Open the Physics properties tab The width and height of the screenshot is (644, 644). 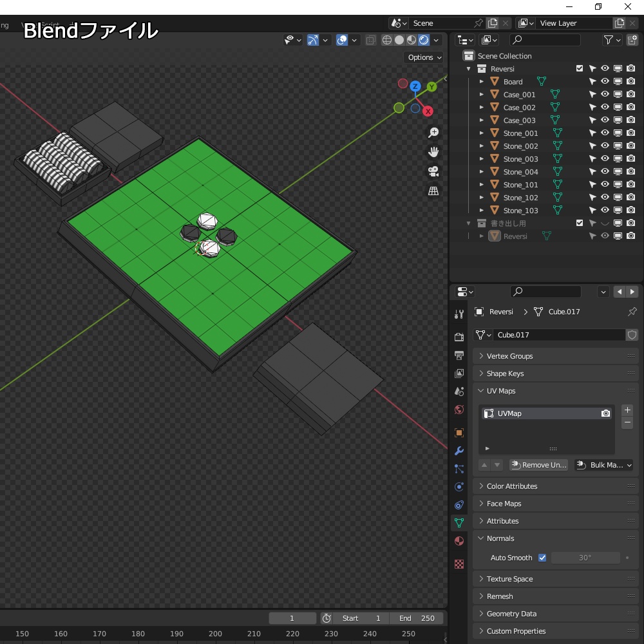[x=459, y=487]
